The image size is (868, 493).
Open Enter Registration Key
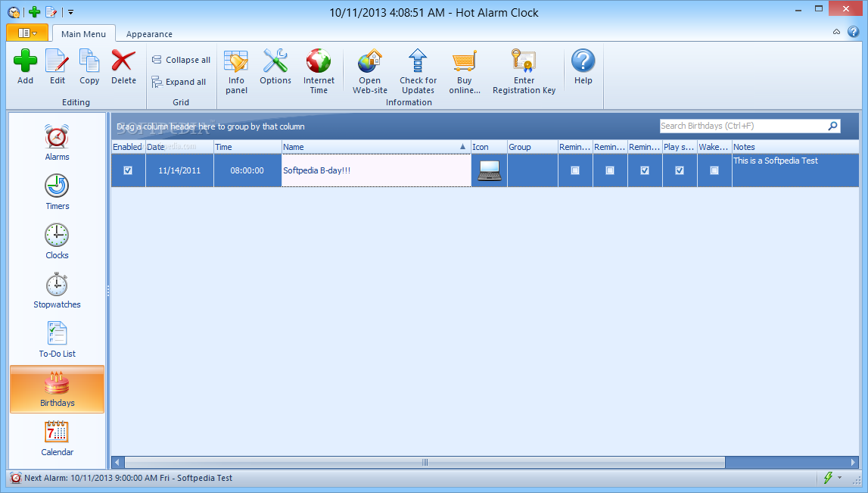click(x=524, y=71)
